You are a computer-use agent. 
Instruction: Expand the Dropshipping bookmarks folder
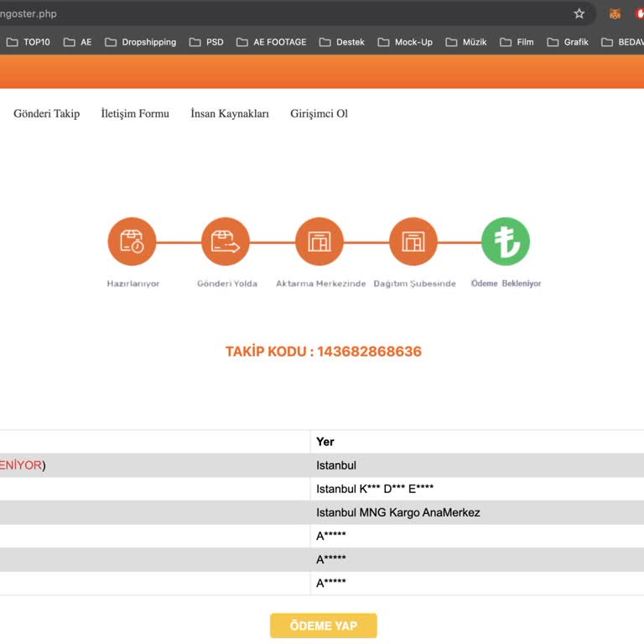pos(140,42)
